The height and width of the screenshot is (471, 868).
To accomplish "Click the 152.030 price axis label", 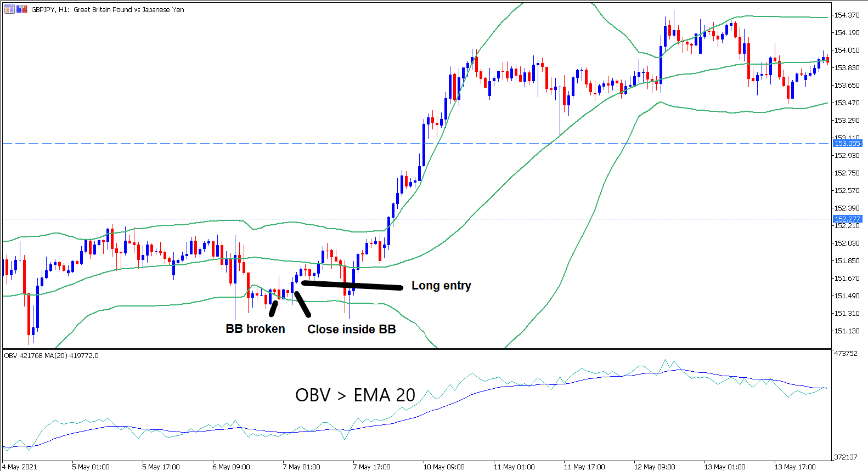I will (x=847, y=243).
